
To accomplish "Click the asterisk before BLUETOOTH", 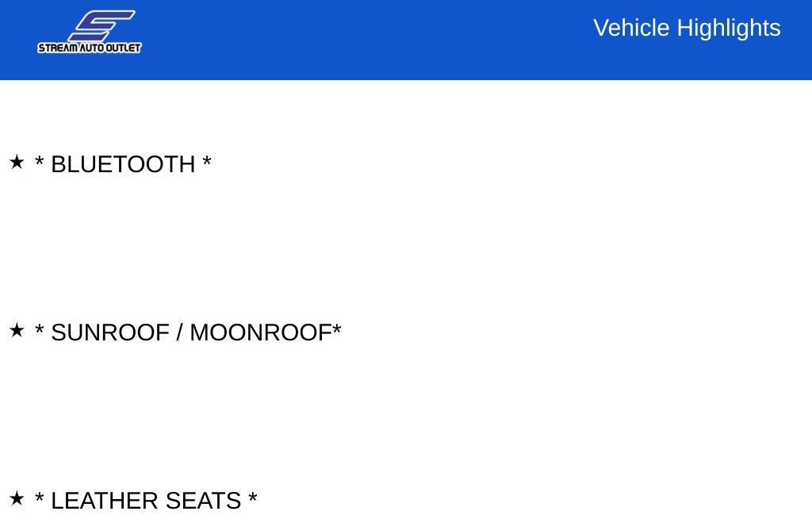I will pyautogui.click(x=39, y=160).
